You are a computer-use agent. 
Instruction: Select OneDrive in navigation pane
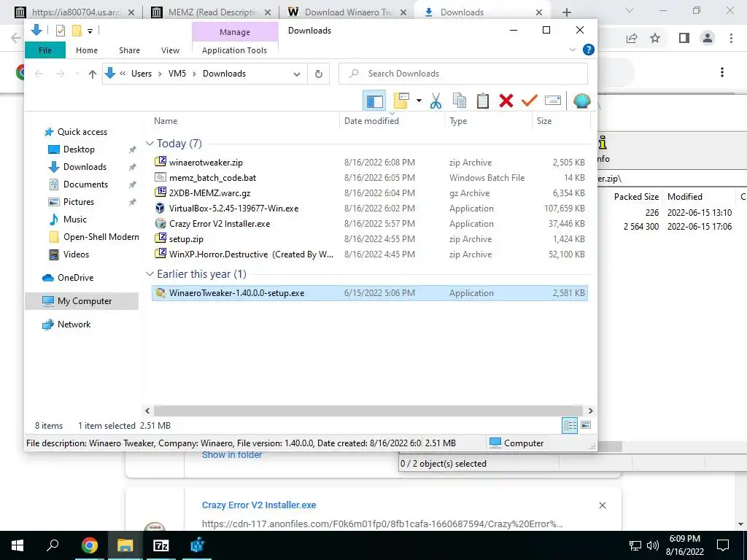(75, 278)
